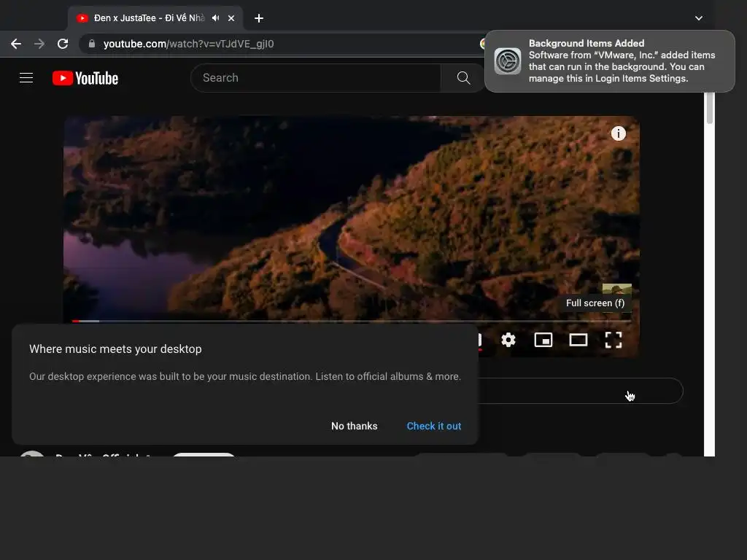This screenshot has height=560, width=747.
Task: Focus the YouTube Search field
Action: coord(315,77)
